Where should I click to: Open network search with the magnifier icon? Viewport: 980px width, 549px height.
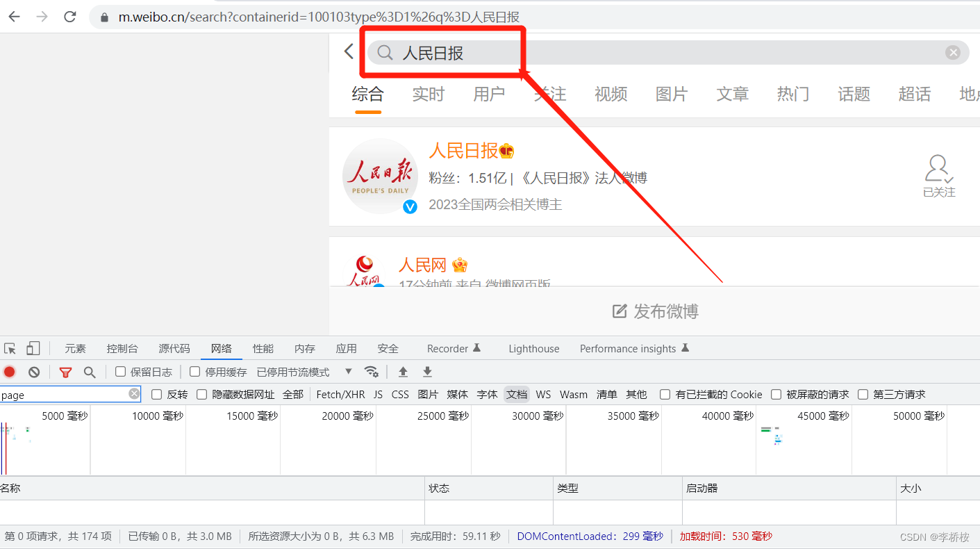coord(90,372)
